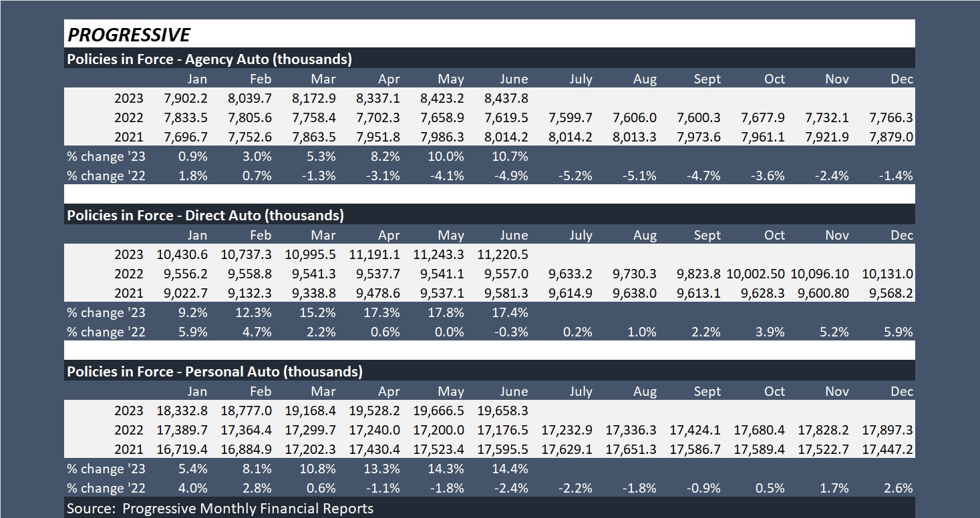Viewport: 980px width, 518px height.
Task: Select the Personal Auto section header
Action: tap(214, 371)
